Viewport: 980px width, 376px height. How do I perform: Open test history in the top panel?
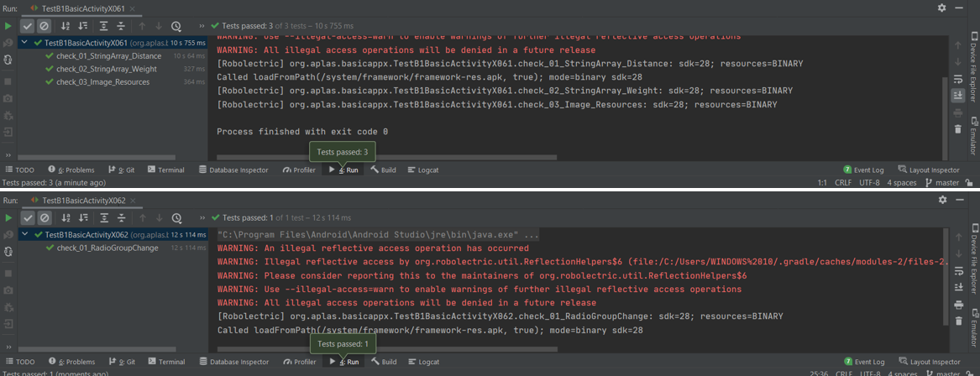click(x=176, y=27)
